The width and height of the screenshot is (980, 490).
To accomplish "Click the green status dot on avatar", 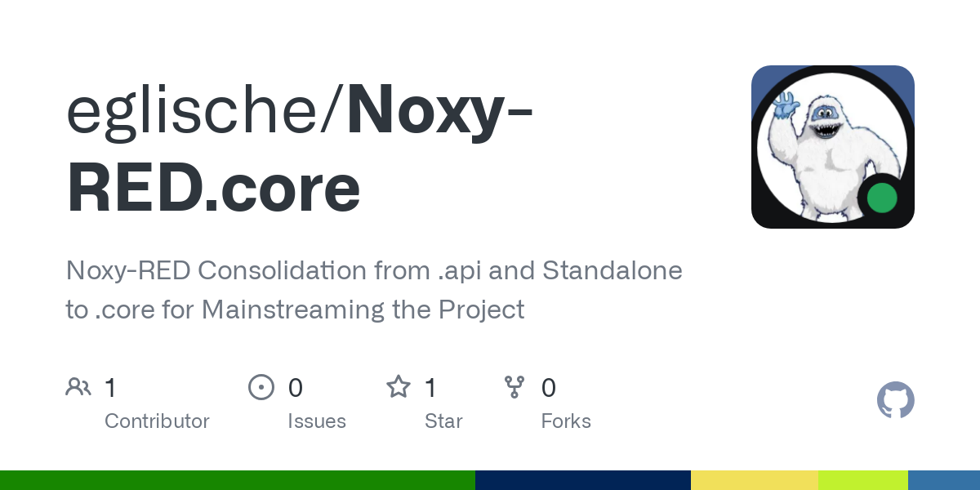I will (881, 198).
